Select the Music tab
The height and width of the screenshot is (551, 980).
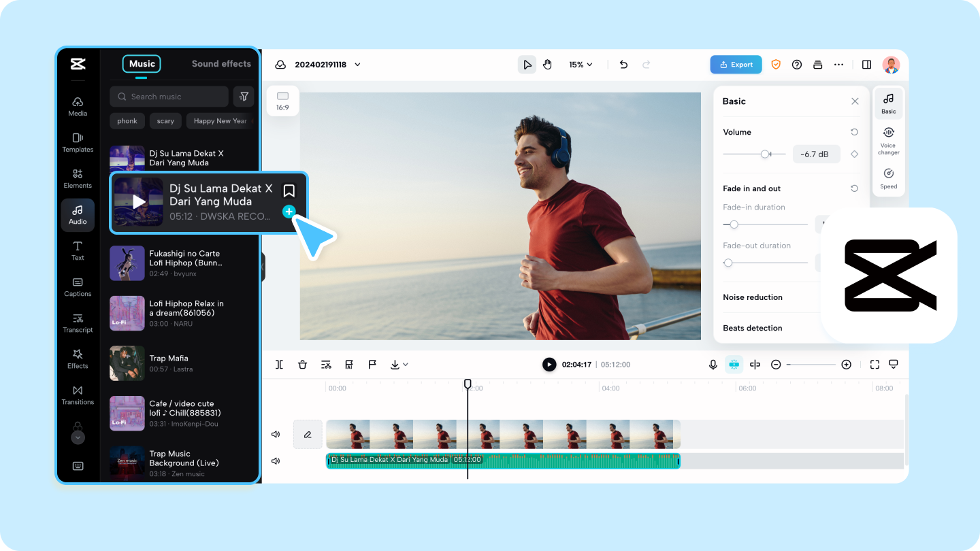[x=141, y=63]
